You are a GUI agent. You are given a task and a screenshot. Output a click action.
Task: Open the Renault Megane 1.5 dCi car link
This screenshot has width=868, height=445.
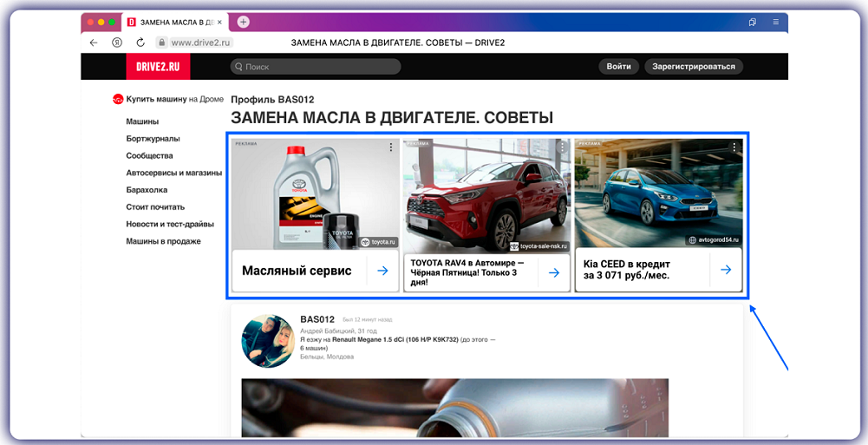coord(395,339)
